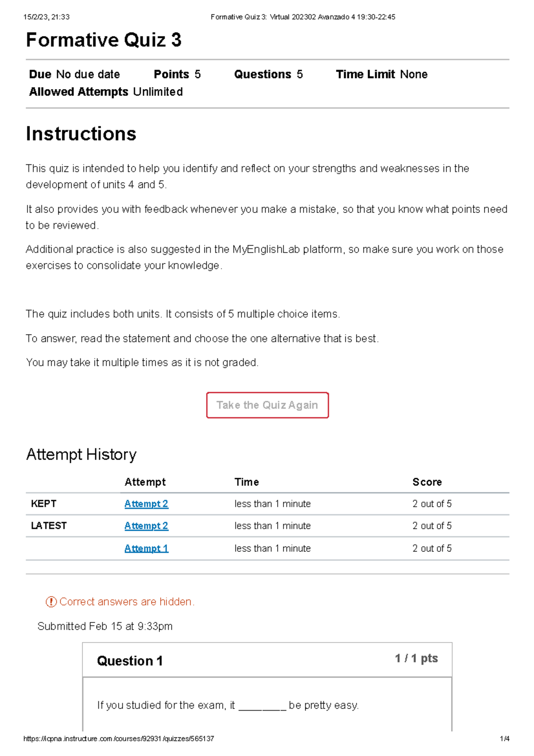Select the Instructions heading
Image resolution: width=534 pixels, height=756 pixels.
pyautogui.click(x=81, y=134)
